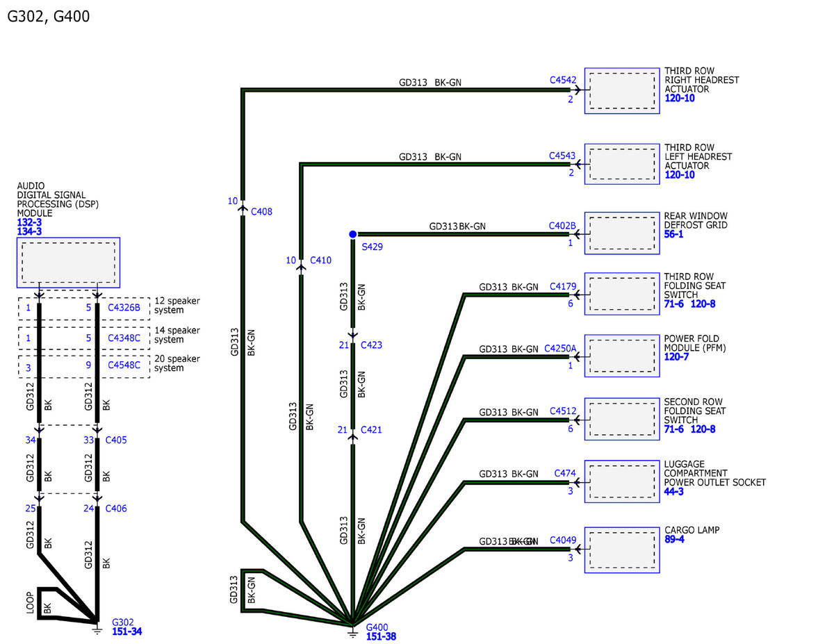Click connector label C4250A

pos(560,347)
